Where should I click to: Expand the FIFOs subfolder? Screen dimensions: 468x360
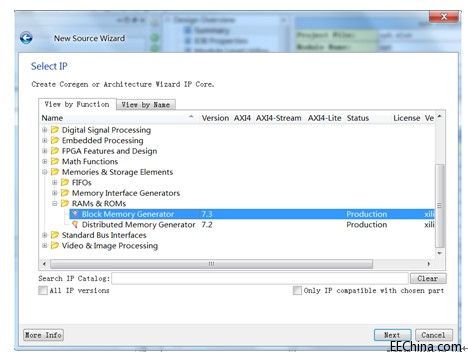(x=55, y=182)
